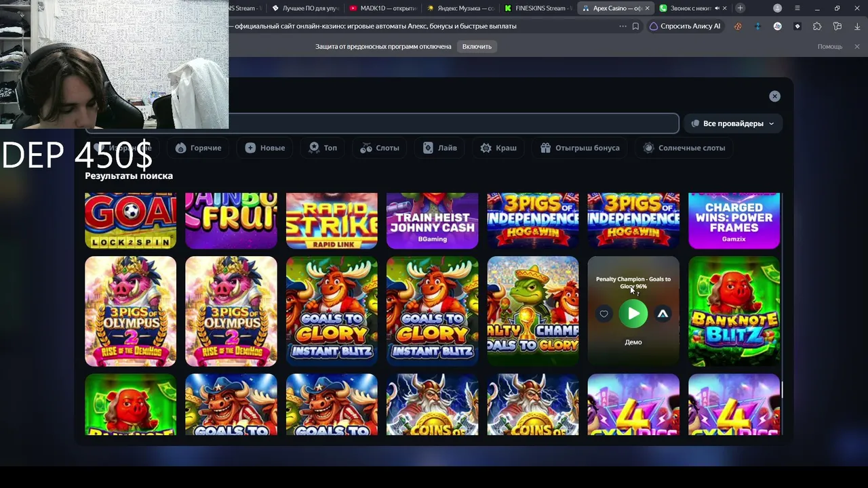Expand the Все провайдеры dropdown
Image resolution: width=868 pixels, height=488 pixels.
pyautogui.click(x=733, y=123)
